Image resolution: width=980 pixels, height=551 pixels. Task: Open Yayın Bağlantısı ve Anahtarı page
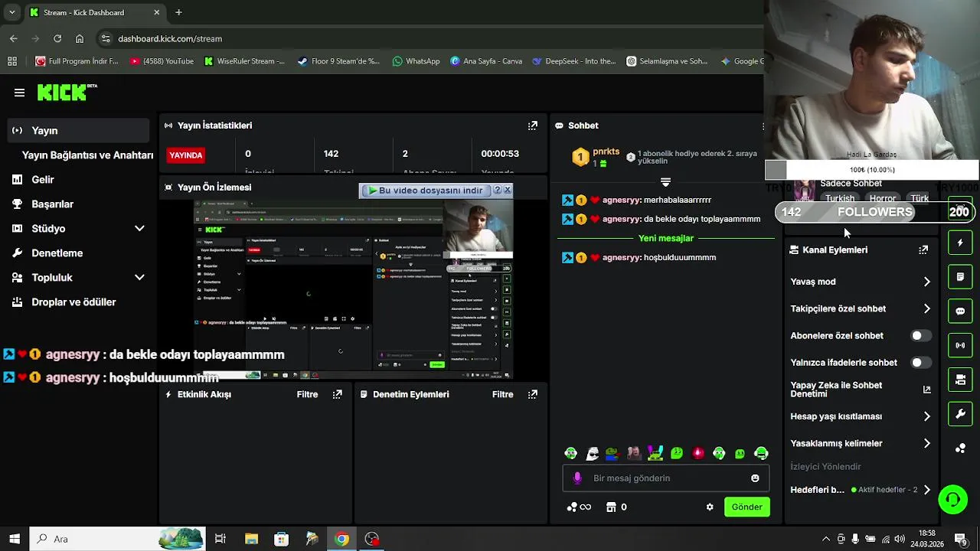(87, 155)
